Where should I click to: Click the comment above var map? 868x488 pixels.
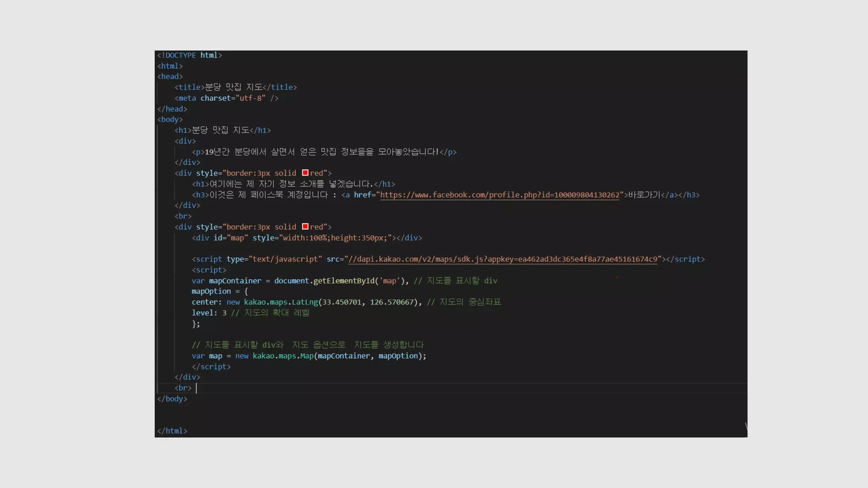pos(307,345)
